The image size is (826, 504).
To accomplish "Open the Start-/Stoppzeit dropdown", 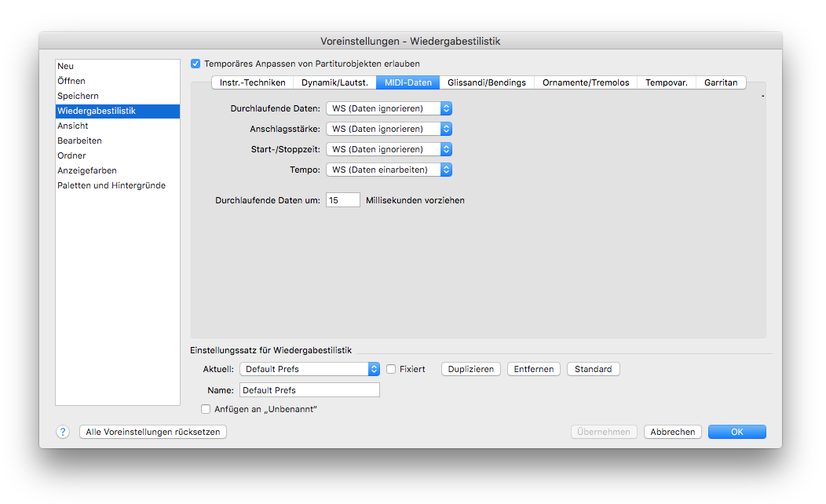I will tap(389, 150).
